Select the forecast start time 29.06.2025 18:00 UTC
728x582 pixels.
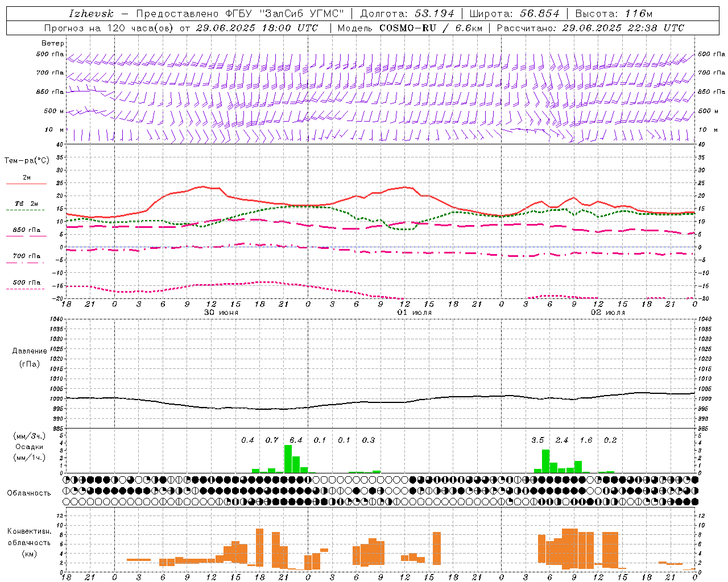pos(257,28)
